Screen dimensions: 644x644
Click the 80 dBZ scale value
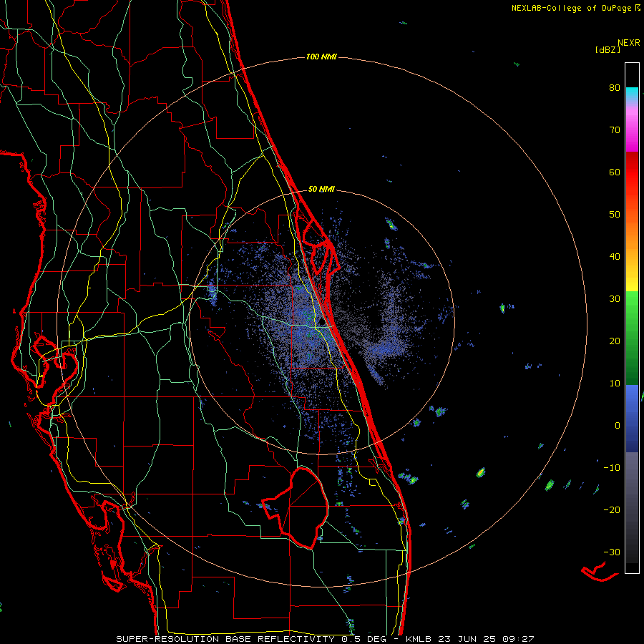(x=615, y=88)
